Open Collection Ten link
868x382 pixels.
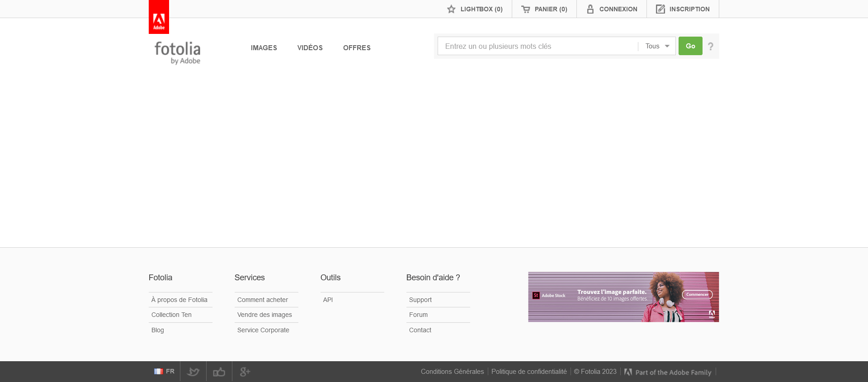(x=171, y=315)
